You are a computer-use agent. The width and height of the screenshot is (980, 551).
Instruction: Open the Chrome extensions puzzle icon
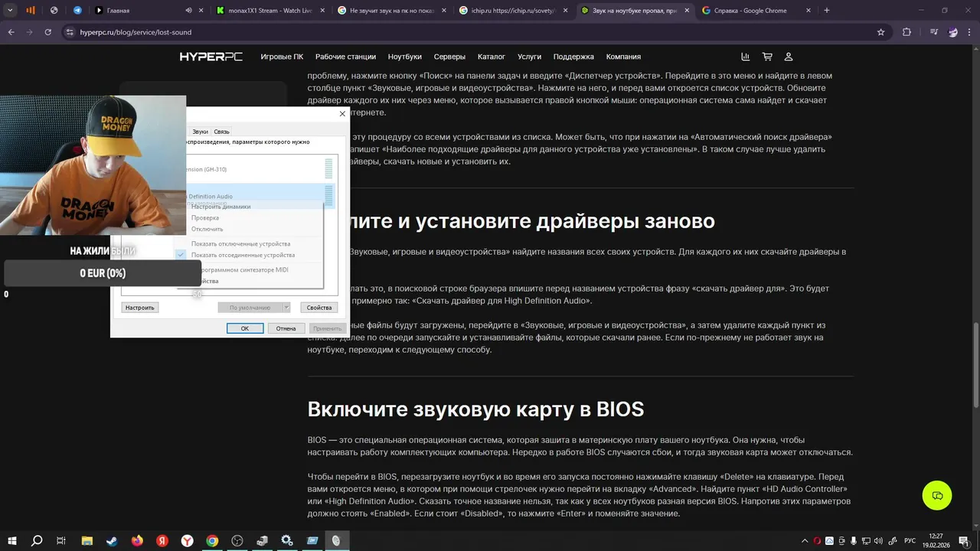(907, 32)
